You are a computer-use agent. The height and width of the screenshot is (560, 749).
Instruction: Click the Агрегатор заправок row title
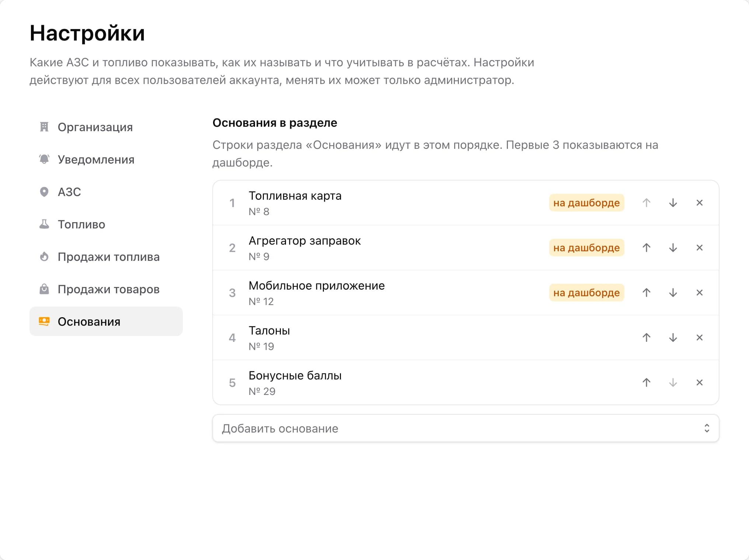click(x=304, y=241)
